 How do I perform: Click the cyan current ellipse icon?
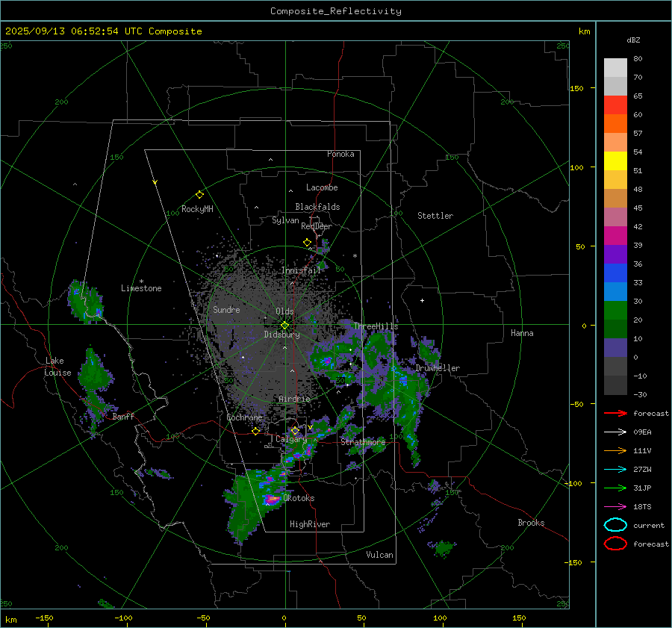click(x=615, y=525)
